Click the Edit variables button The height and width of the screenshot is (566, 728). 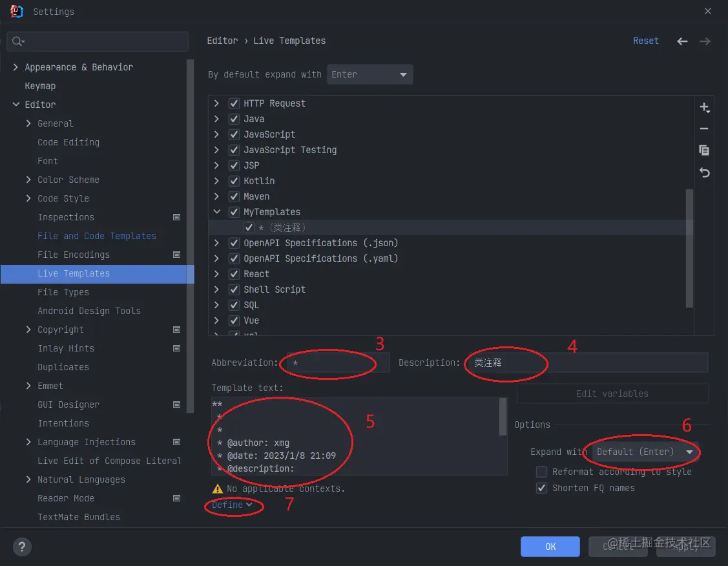click(612, 393)
